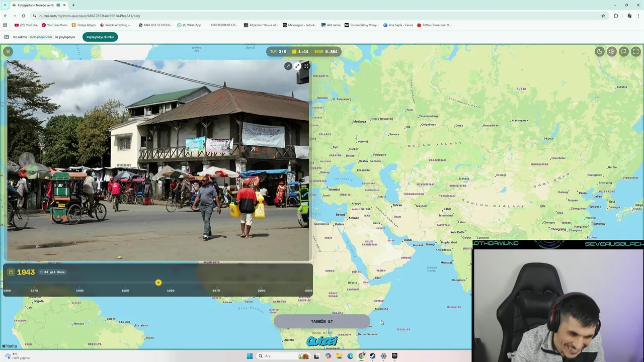This screenshot has height=362, width=644.
Task: Open the YouTube Music bookmark
Action: 54,25
